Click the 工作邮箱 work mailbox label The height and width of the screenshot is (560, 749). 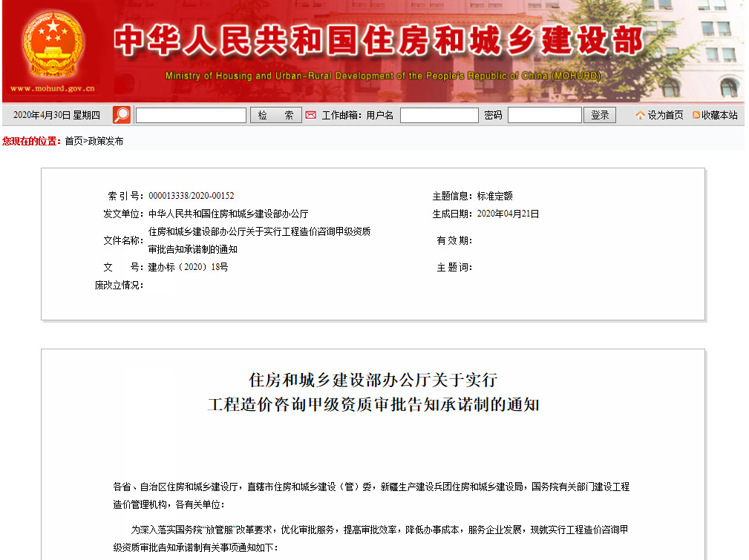coord(341,115)
